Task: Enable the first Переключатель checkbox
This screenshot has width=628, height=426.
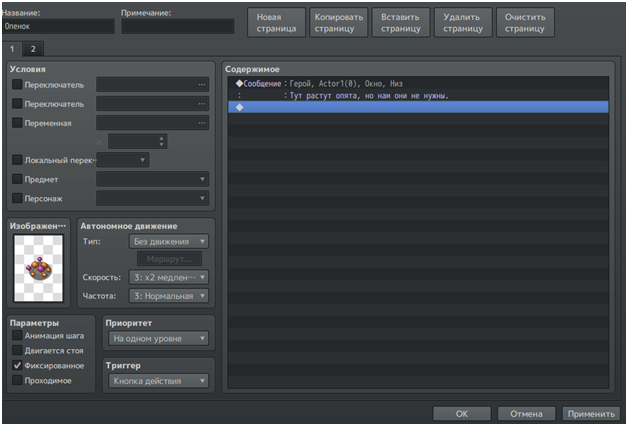Action: [x=16, y=85]
